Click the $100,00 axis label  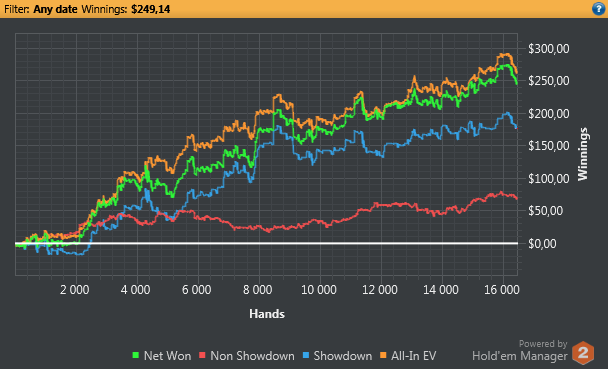pos(549,178)
